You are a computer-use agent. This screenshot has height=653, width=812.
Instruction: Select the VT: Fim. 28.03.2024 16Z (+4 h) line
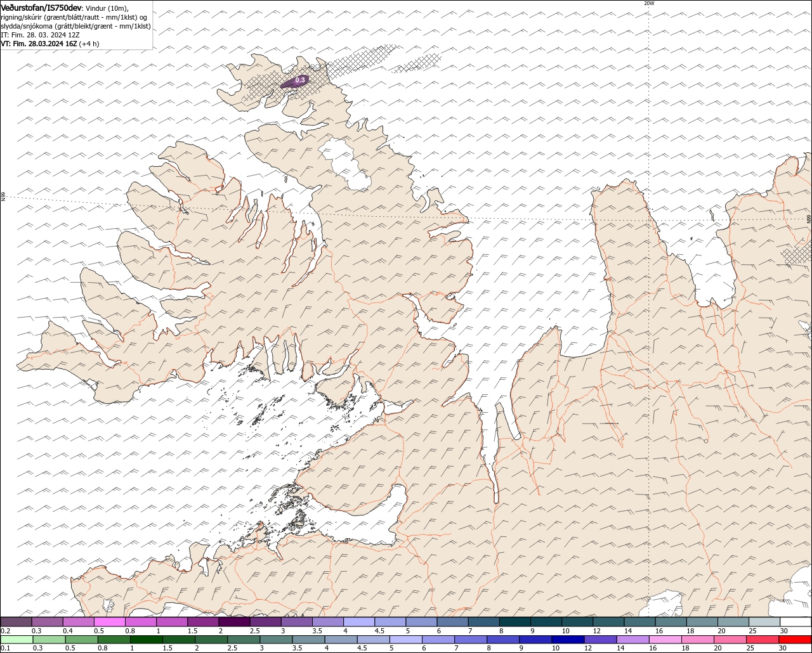point(50,44)
